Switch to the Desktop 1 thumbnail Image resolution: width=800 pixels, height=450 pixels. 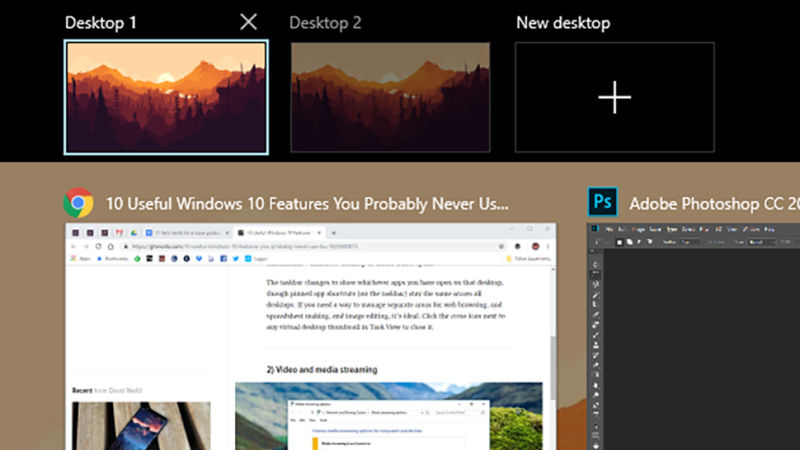166,97
